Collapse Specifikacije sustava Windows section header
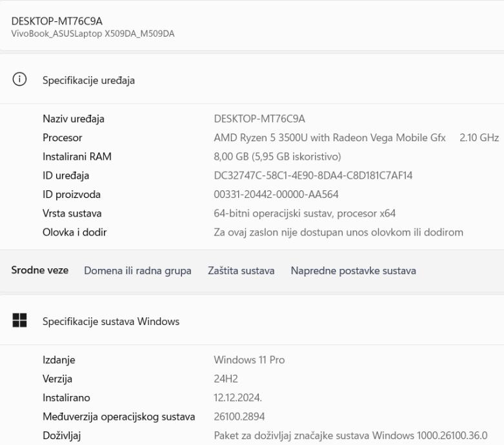The width and height of the screenshot is (504, 445). click(110, 321)
